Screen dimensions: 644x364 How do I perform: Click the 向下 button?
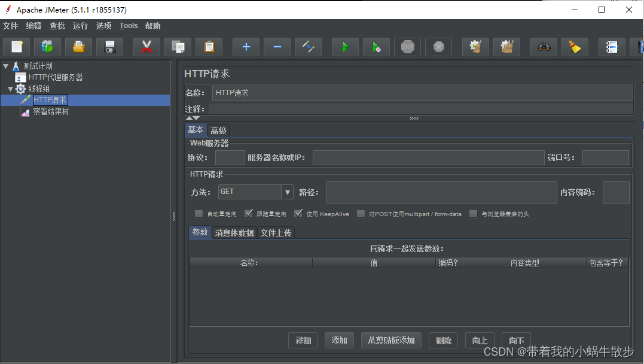(x=516, y=341)
